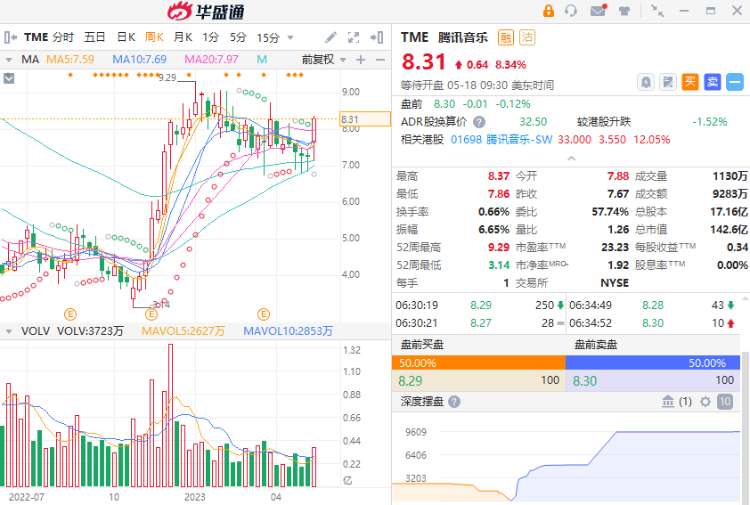Image resolution: width=750 pixels, height=505 pixels.
Task: Click the 52周最高 value 9.29
Action: pos(498,247)
